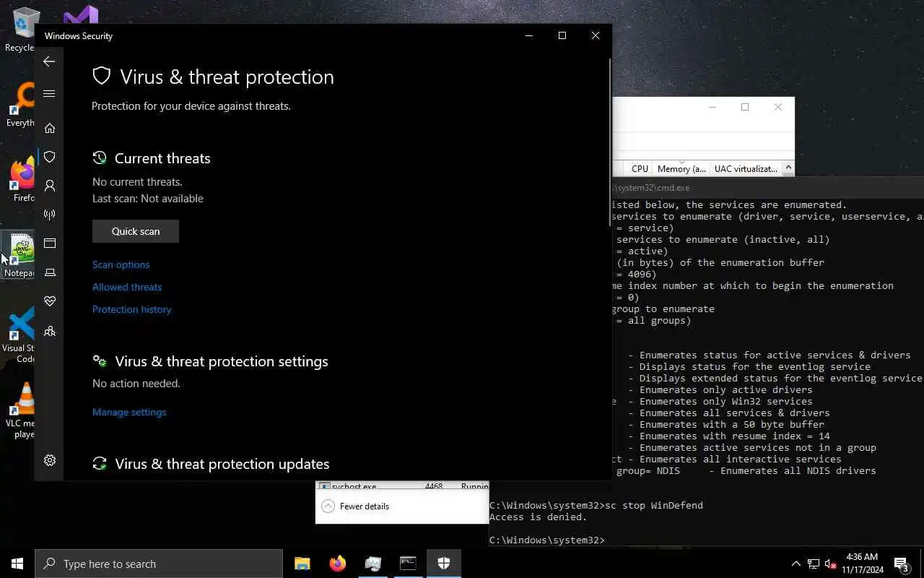Open File Explorer from taskbar

click(x=302, y=564)
